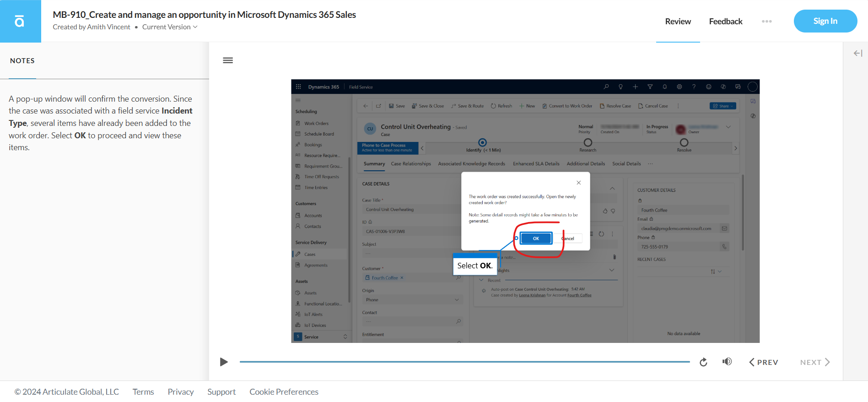Click Cancel in the work order dialog
868x402 pixels.
coord(568,239)
